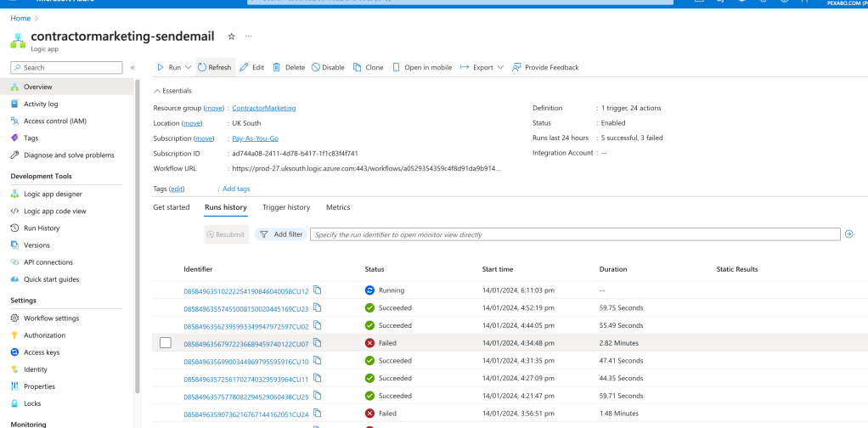Delete the logic app

[x=289, y=68]
